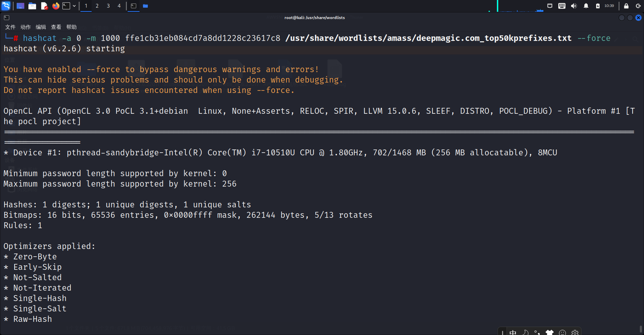Screen dimensions: 644x335
Task: Open the terminal dropdown chevron in the taskbar
Action: (74, 6)
